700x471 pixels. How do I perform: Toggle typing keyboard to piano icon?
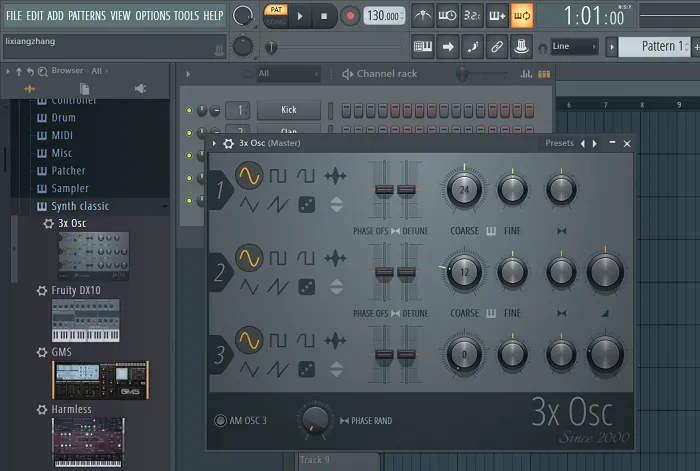click(422, 46)
